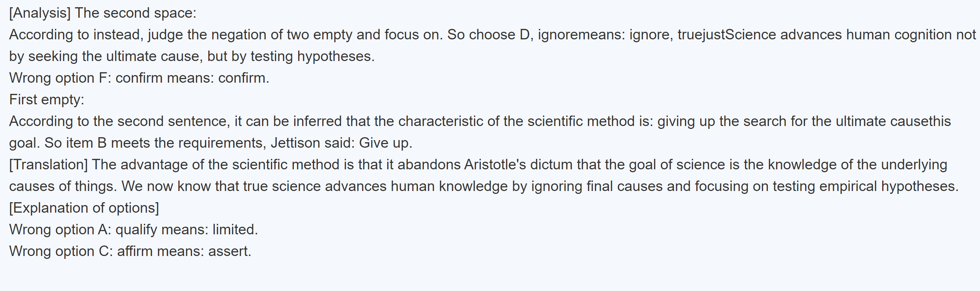The width and height of the screenshot is (980, 291).
Task: Click the text "The second space:"
Action: point(135,13)
